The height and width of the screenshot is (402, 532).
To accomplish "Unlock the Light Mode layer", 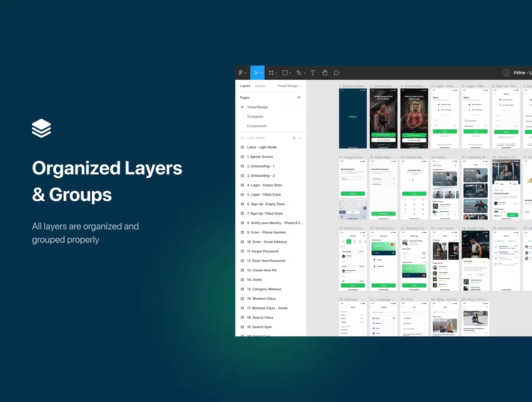I will tap(293, 138).
